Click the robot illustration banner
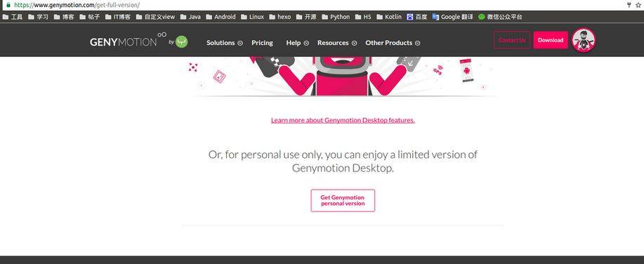This screenshot has width=644, height=264. pos(343,77)
